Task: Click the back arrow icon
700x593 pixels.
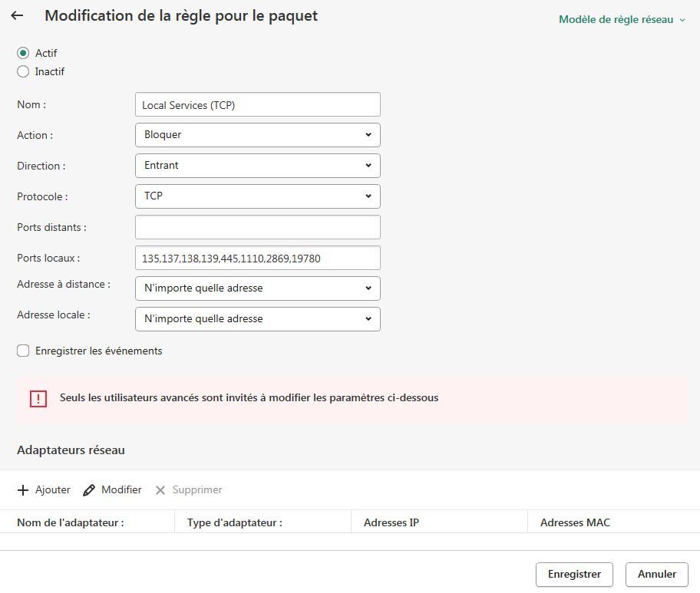Action: (x=17, y=16)
